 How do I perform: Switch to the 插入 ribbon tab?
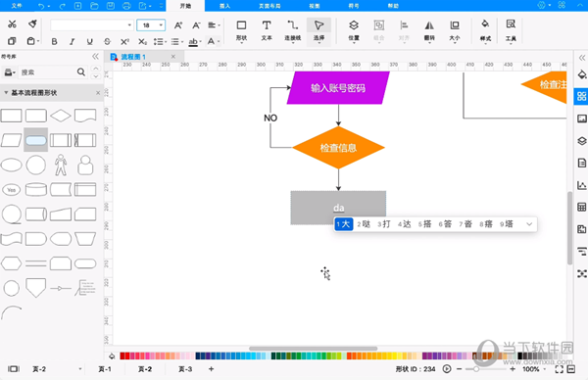tap(224, 6)
